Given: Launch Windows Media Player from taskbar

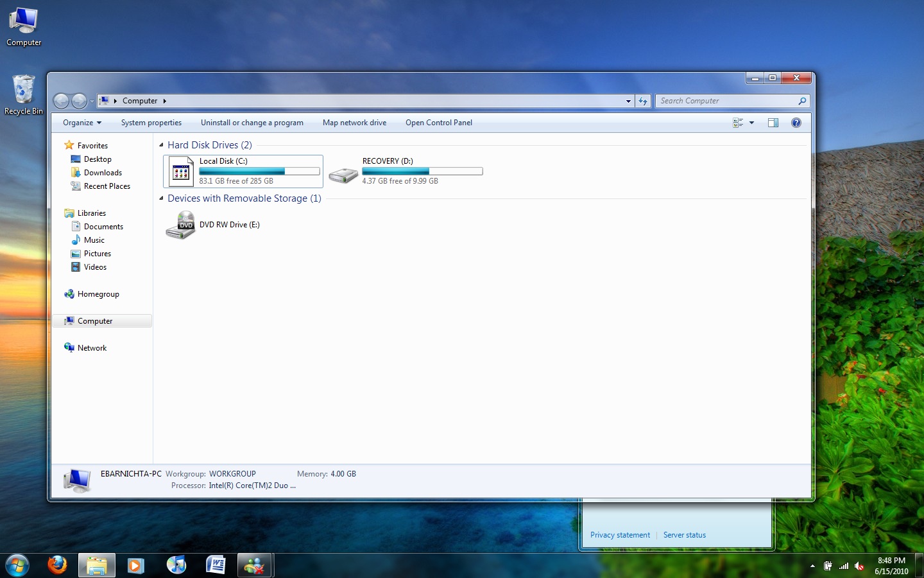Looking at the screenshot, I should pyautogui.click(x=136, y=565).
